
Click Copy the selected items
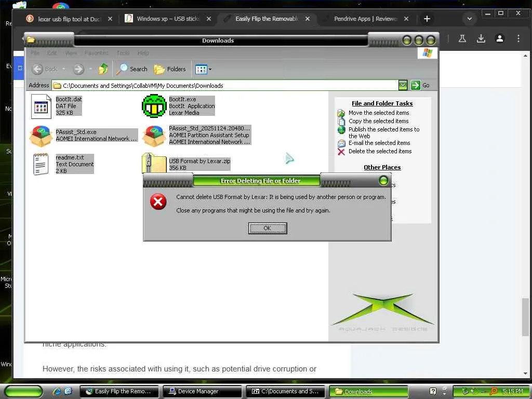tap(378, 121)
